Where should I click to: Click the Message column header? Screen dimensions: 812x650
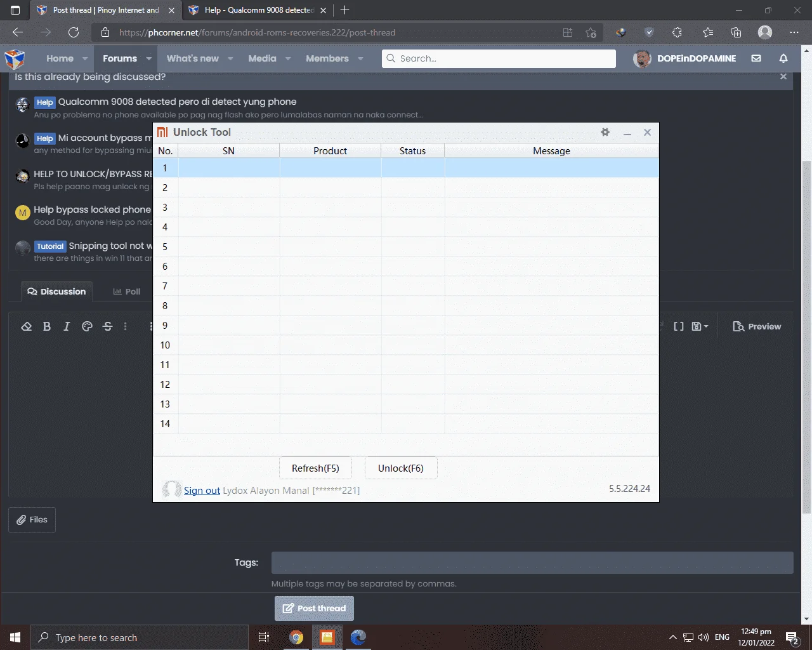coord(551,150)
